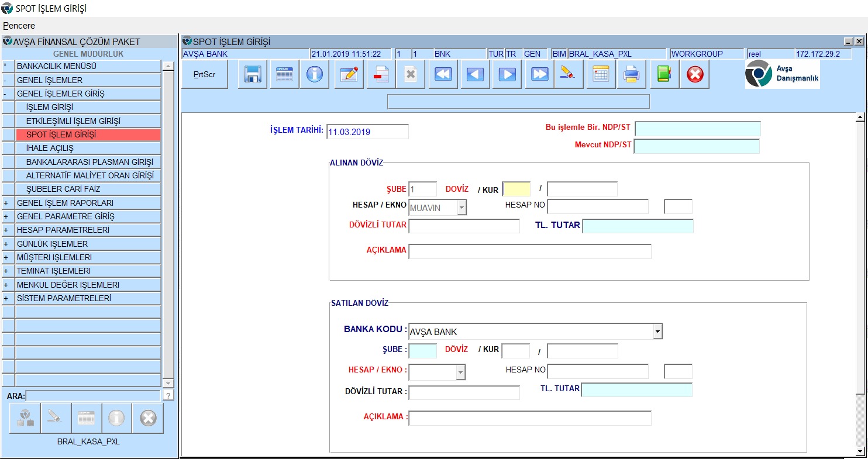Expand MENKUL DEĞER İŞLEMLERI

(x=8, y=285)
